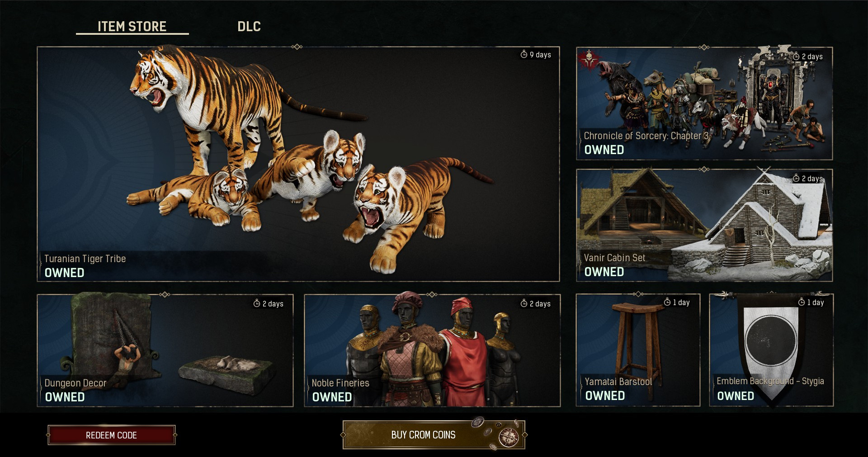Screen dimensions: 868x457
Task: Click the timer icon on Yamatai Barstool card
Action: (667, 302)
